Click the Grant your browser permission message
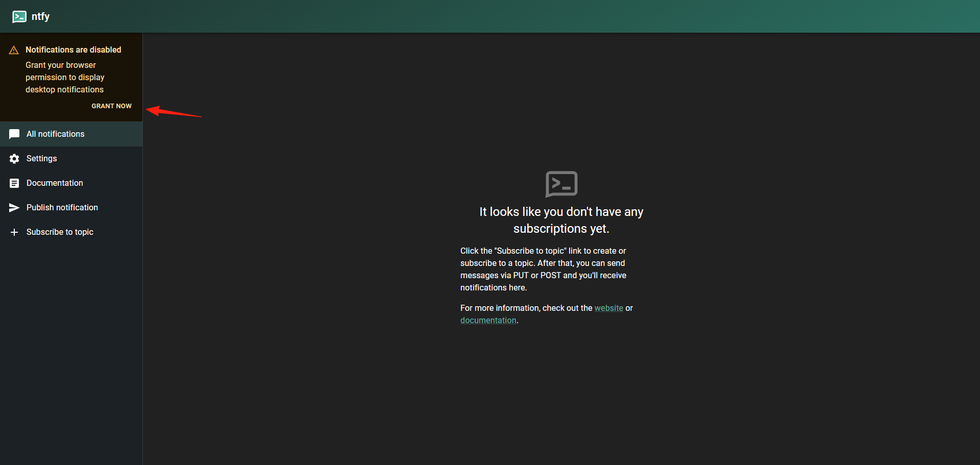Screen dimensions: 980x465 click(x=65, y=78)
